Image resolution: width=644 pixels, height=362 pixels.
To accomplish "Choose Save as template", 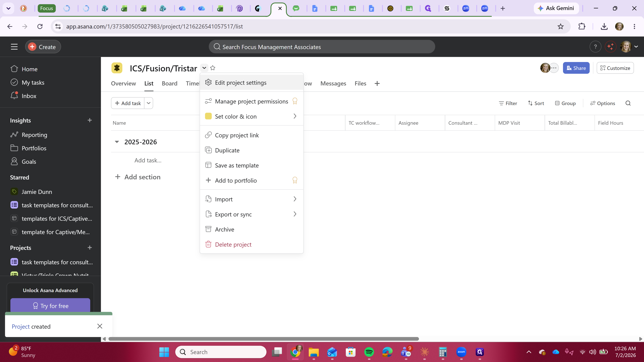I will point(252,165).
